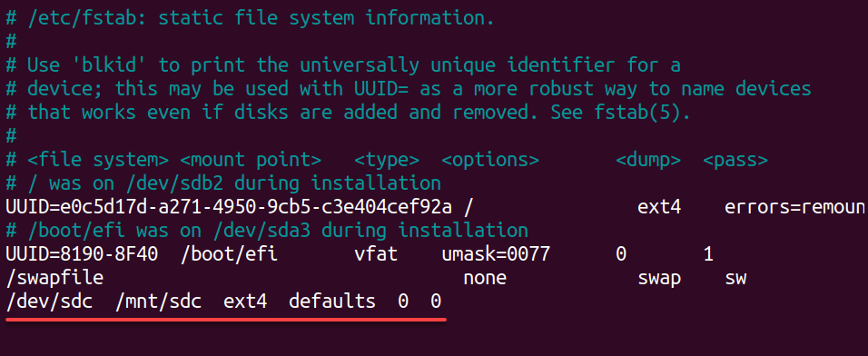
Task: Click the <file system> column header comment
Action: pyautogui.click(x=98, y=160)
